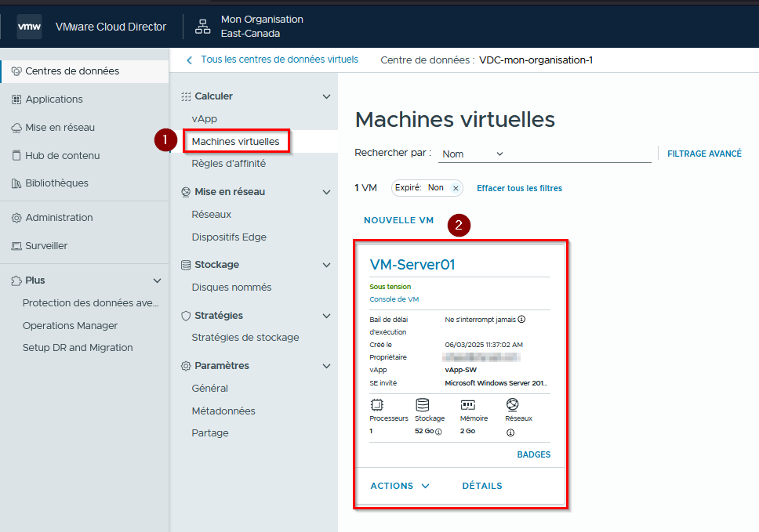This screenshot has height=532, width=759.
Task: Click the Hub de contenu icon
Action: (16, 156)
